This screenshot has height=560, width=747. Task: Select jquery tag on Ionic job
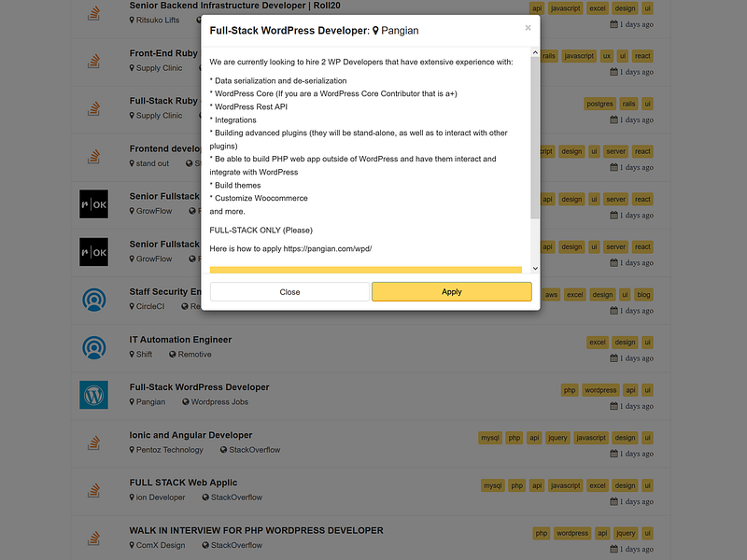tap(557, 438)
